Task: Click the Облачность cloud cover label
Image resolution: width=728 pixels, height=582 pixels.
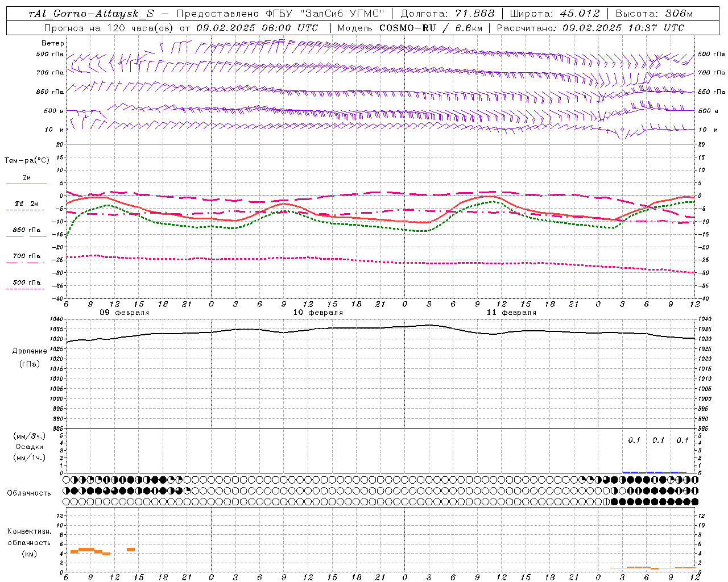Action: [x=29, y=493]
